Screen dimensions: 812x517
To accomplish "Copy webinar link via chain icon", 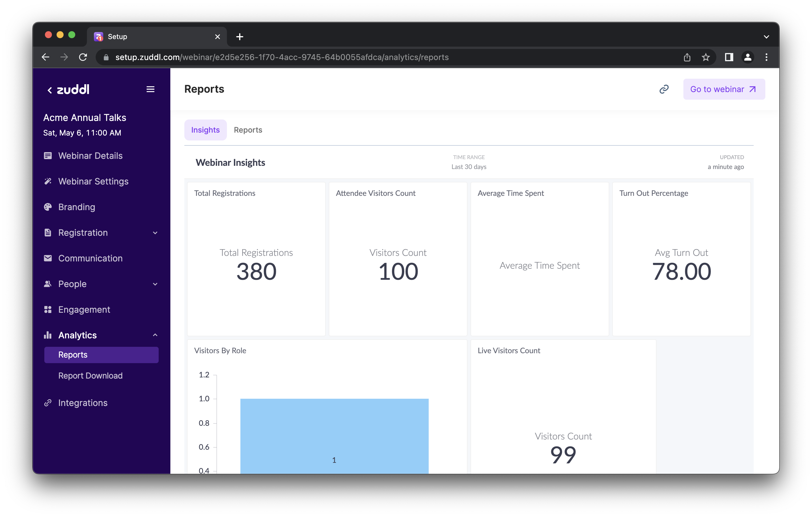I will [664, 89].
